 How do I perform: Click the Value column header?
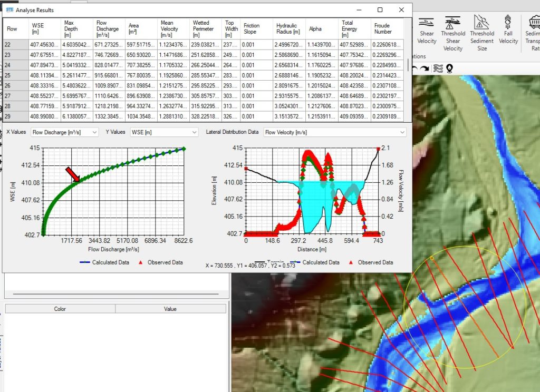point(170,309)
